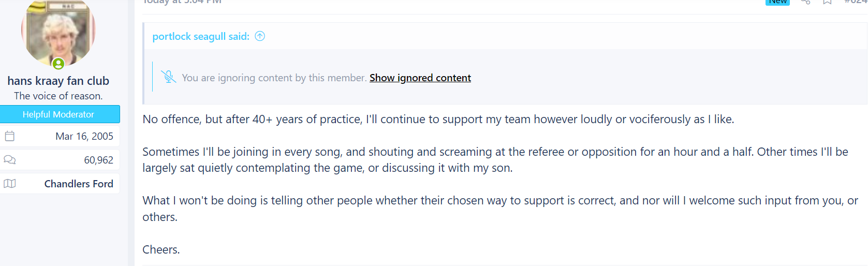The height and width of the screenshot is (266, 868).
Task: Click the New post badge
Action: click(777, 2)
